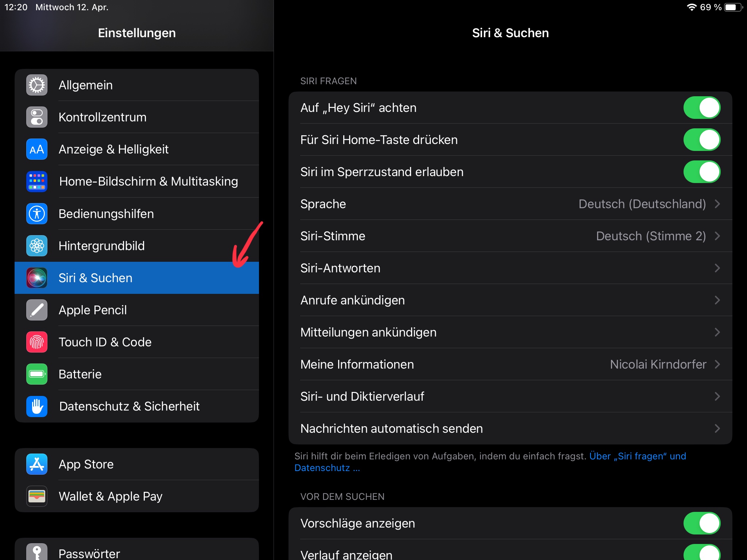Open Über „Siri fragen“ und Datenschutz link
Screen dimensions: 747x560
point(637,456)
